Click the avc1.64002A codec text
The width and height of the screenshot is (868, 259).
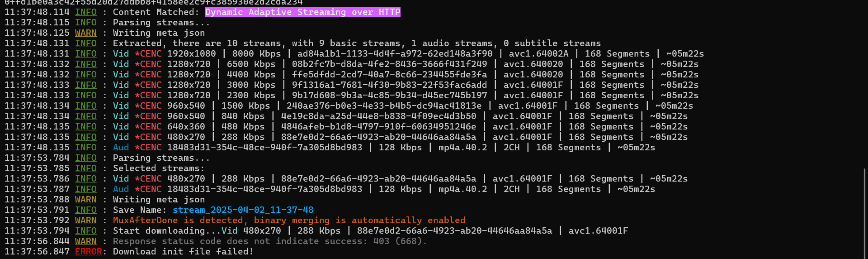click(538, 54)
